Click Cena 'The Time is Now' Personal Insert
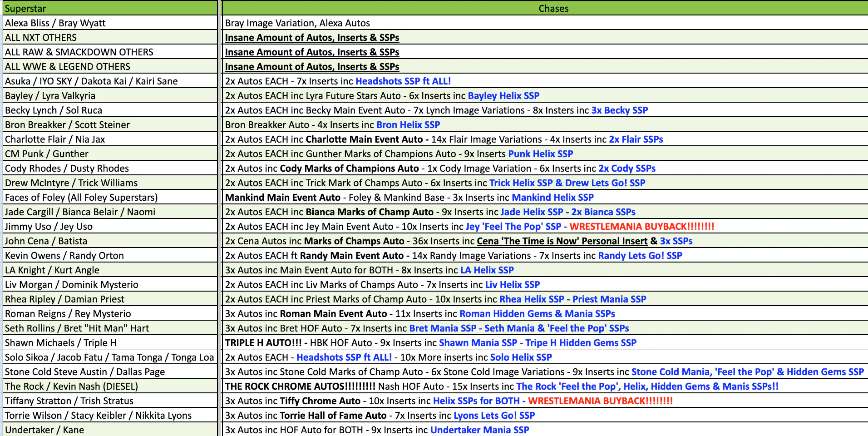 coord(562,241)
